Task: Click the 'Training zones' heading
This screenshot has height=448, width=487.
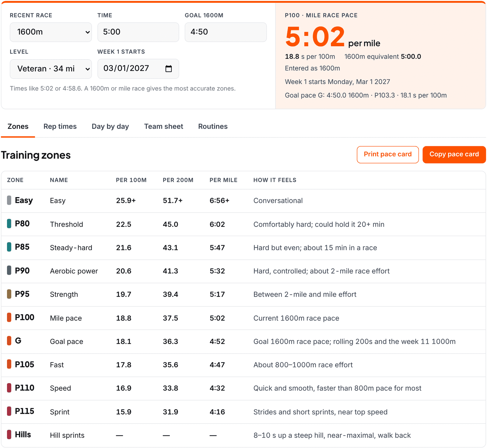Action: tap(36, 155)
